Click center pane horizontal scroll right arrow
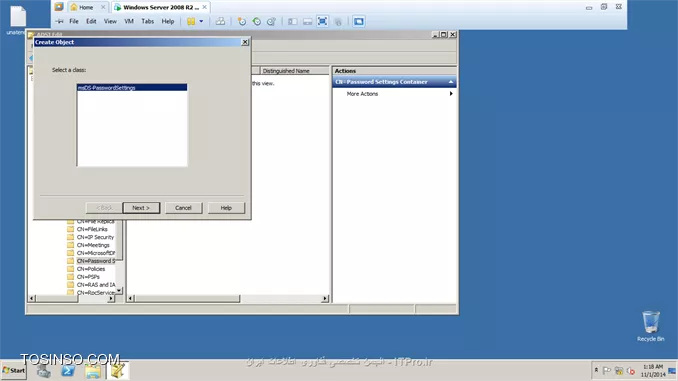 click(x=325, y=298)
